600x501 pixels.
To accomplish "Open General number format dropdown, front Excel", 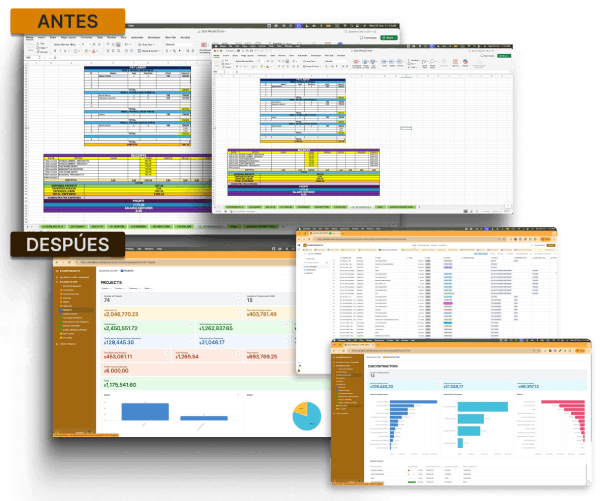I will pos(336,61).
